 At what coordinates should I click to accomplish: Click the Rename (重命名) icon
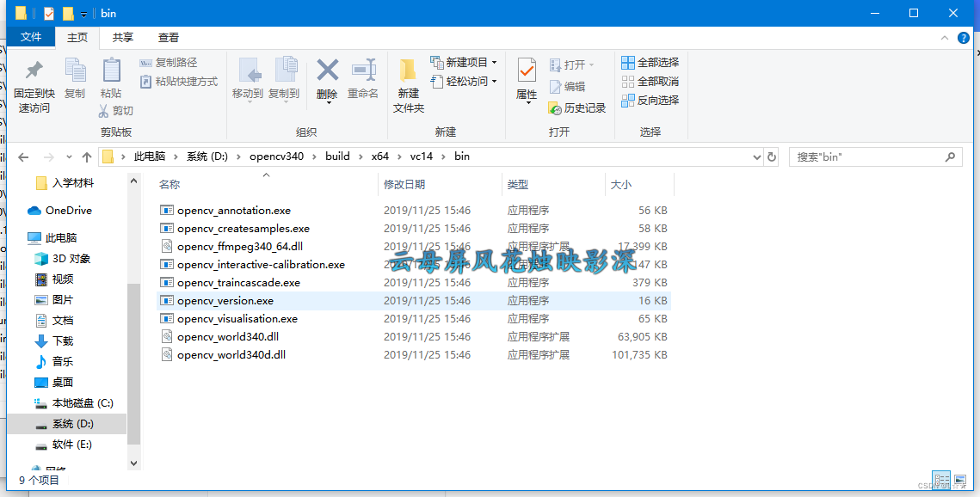pyautogui.click(x=363, y=77)
